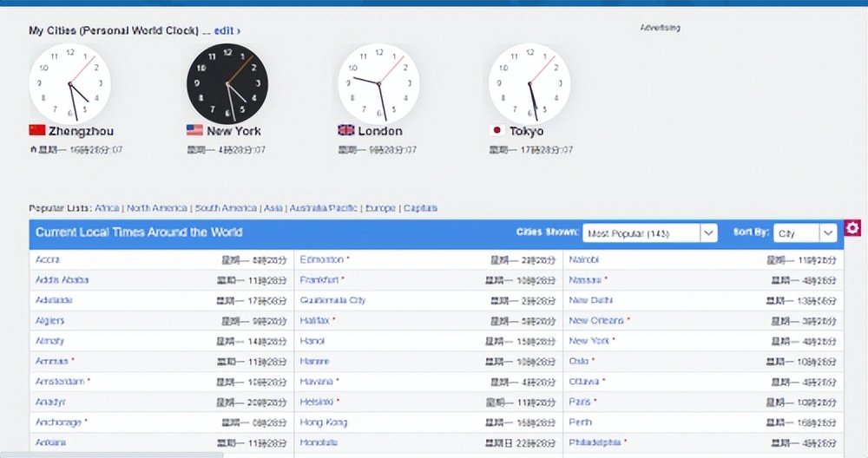Click the Tokyo city name
The height and width of the screenshot is (458, 868).
click(x=527, y=131)
